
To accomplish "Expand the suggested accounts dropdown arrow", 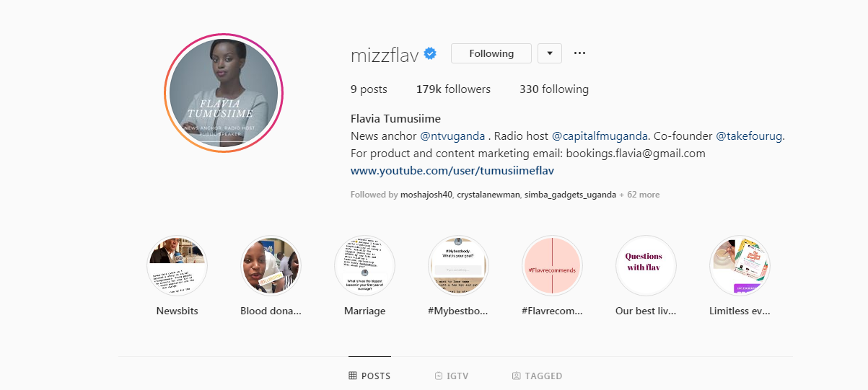I will point(550,53).
